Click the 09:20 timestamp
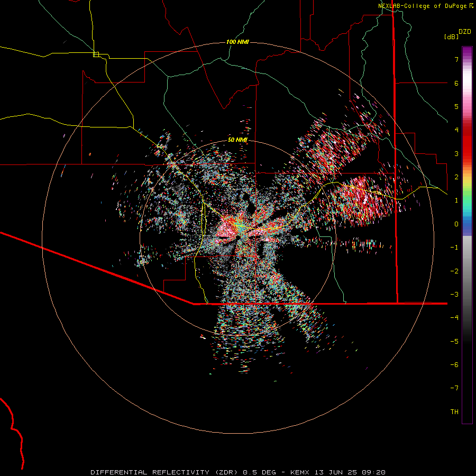This screenshot has width=476, height=476. (373, 472)
